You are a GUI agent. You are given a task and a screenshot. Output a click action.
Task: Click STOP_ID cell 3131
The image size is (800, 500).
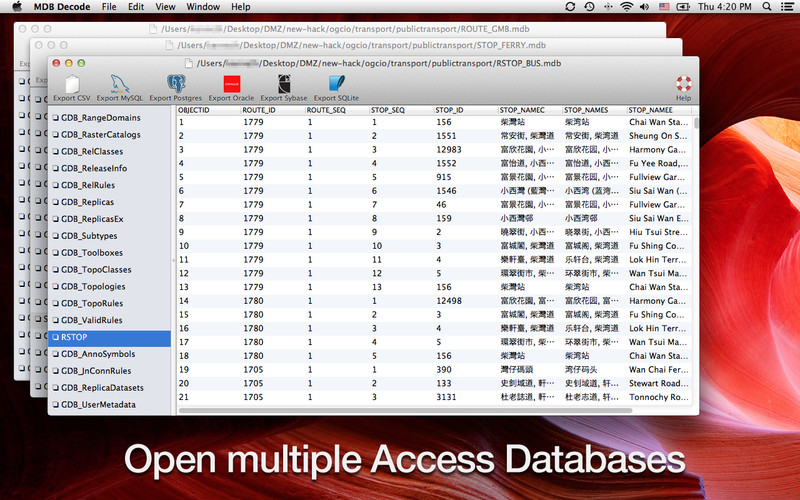click(446, 397)
